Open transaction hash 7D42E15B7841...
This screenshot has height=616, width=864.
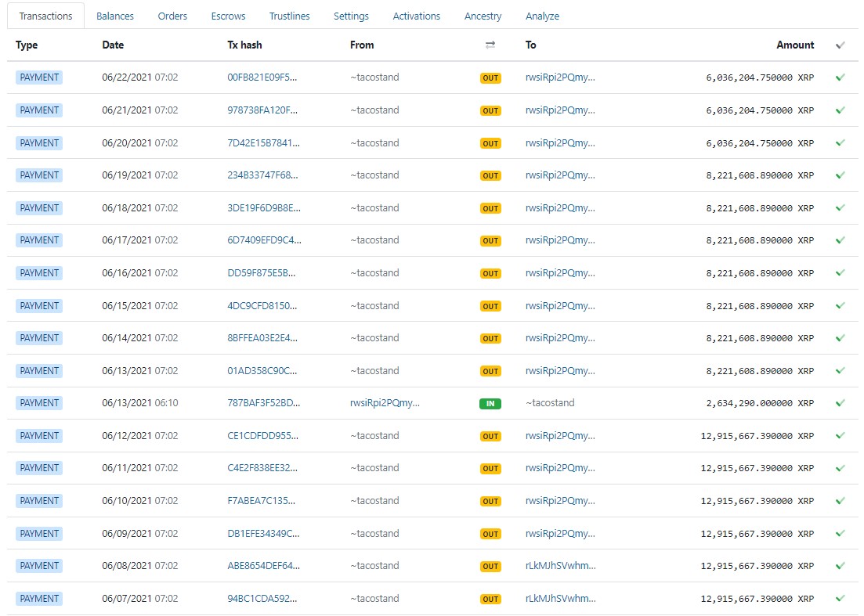point(263,142)
